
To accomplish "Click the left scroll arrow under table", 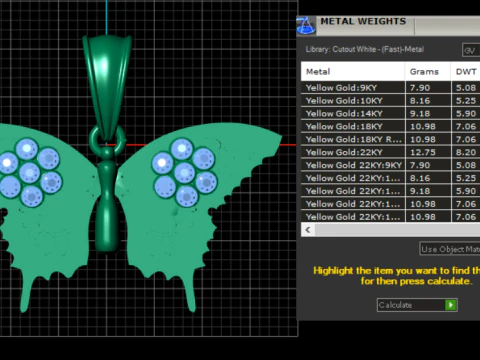I will coord(308,230).
